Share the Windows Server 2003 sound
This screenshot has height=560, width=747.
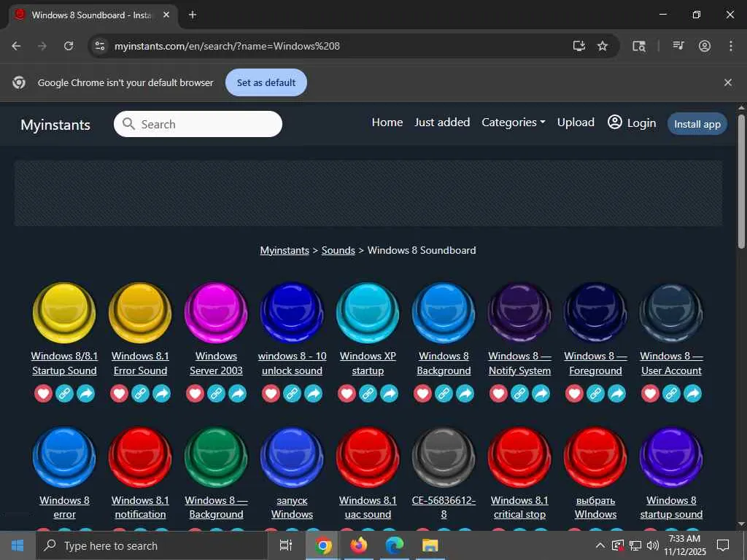click(x=237, y=393)
